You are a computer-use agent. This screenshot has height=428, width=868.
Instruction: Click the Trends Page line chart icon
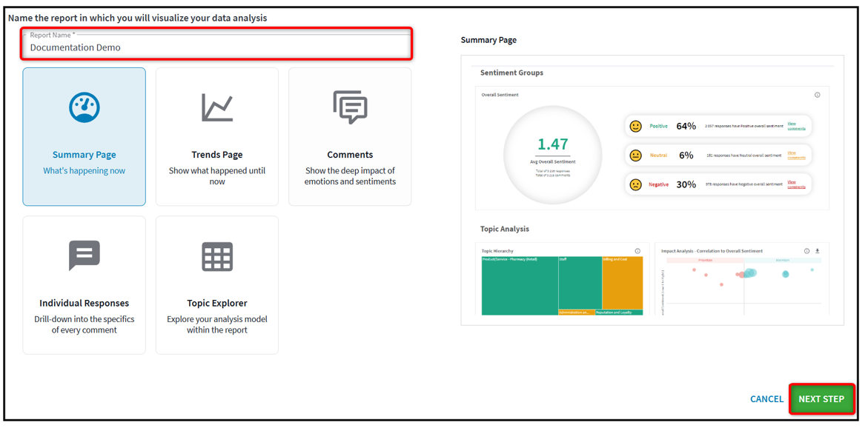click(x=217, y=107)
